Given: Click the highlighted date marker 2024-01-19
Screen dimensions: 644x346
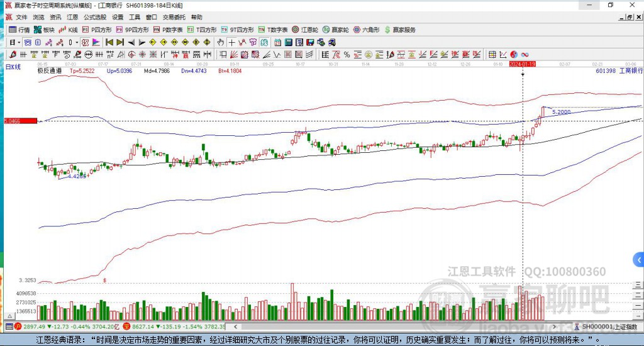Looking at the screenshot, I should coord(523,64).
